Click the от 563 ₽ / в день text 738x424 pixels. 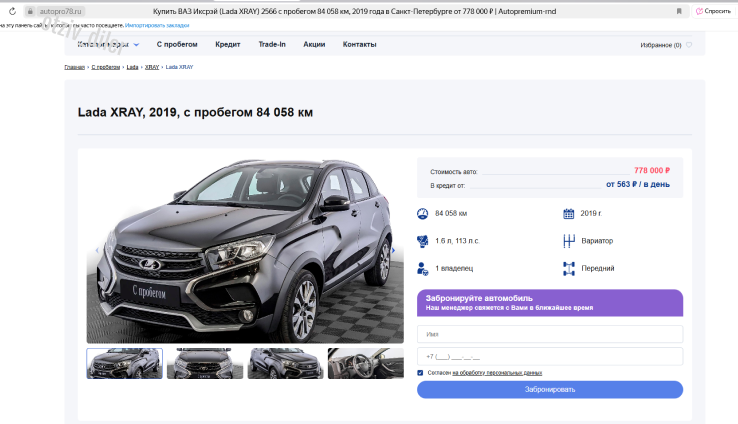pyautogui.click(x=638, y=184)
